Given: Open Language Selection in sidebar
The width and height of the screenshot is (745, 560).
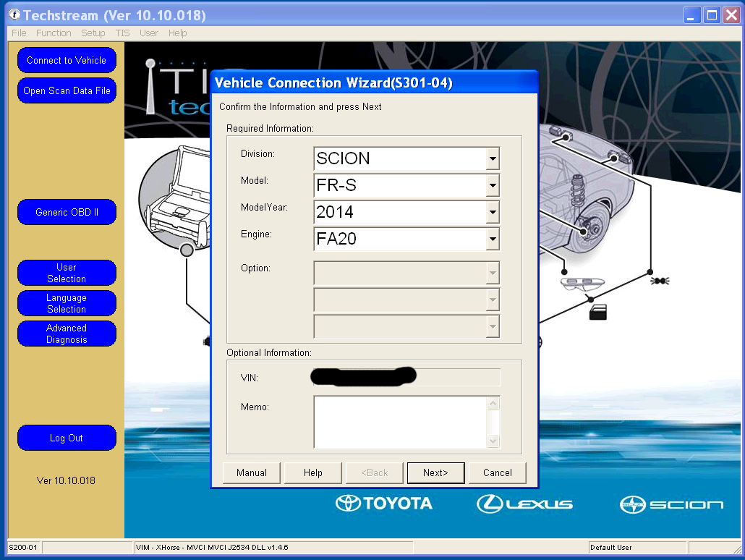Looking at the screenshot, I should point(67,303).
